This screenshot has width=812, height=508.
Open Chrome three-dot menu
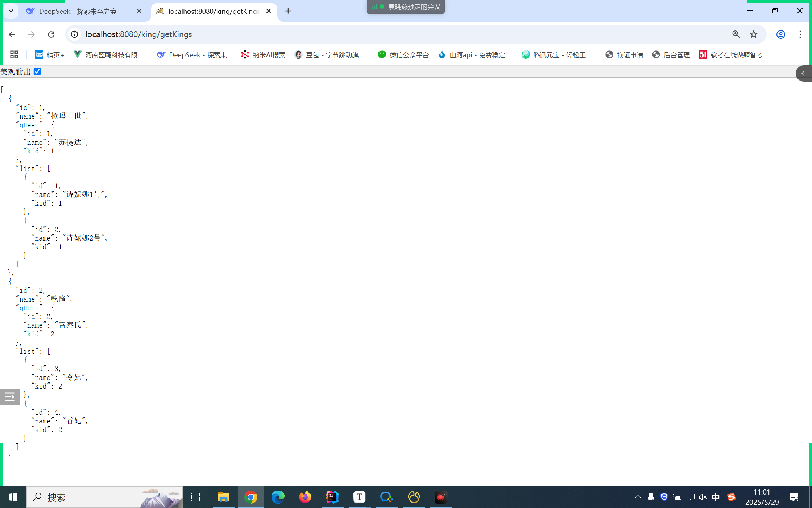800,34
